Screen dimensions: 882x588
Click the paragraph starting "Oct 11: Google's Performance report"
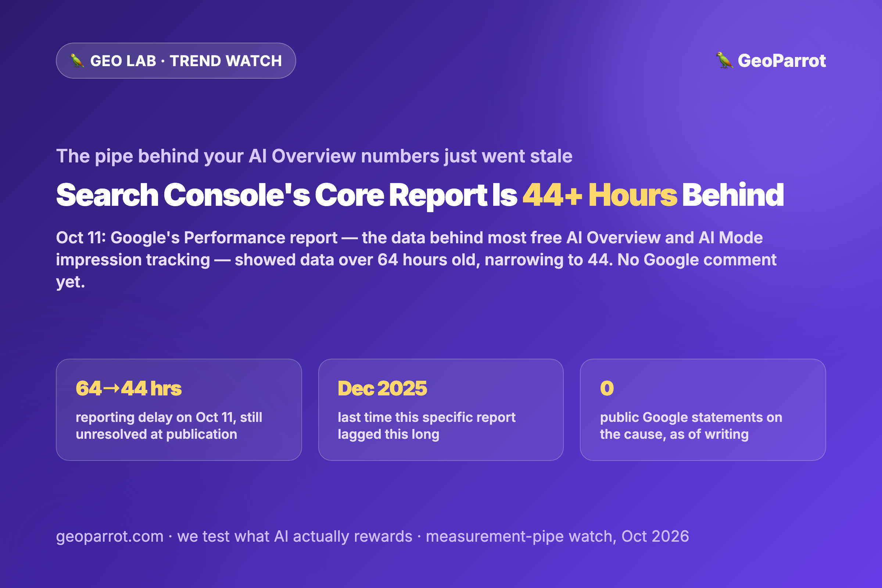pos(416,260)
